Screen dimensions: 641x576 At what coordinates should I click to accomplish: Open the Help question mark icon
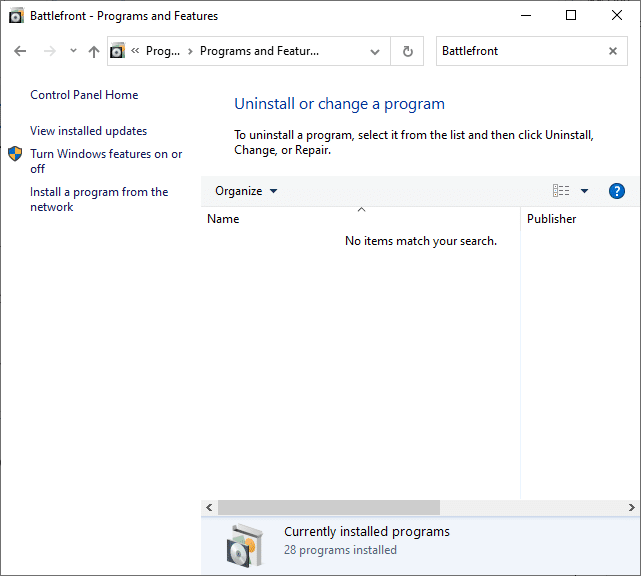tap(616, 191)
